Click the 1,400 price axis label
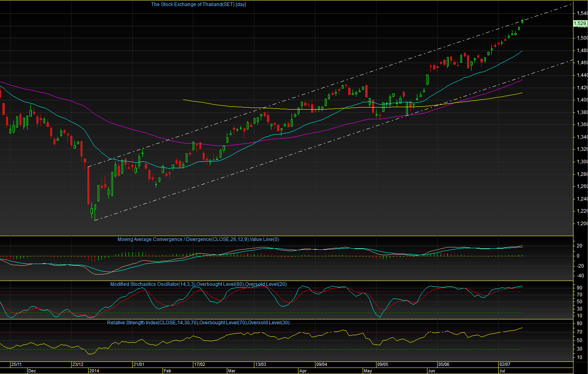The image size is (588, 374). pyautogui.click(x=582, y=100)
